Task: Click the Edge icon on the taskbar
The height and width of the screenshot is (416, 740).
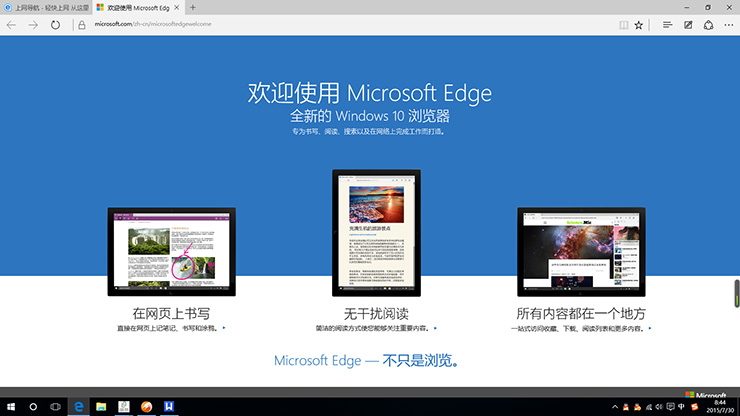Action: click(78, 407)
